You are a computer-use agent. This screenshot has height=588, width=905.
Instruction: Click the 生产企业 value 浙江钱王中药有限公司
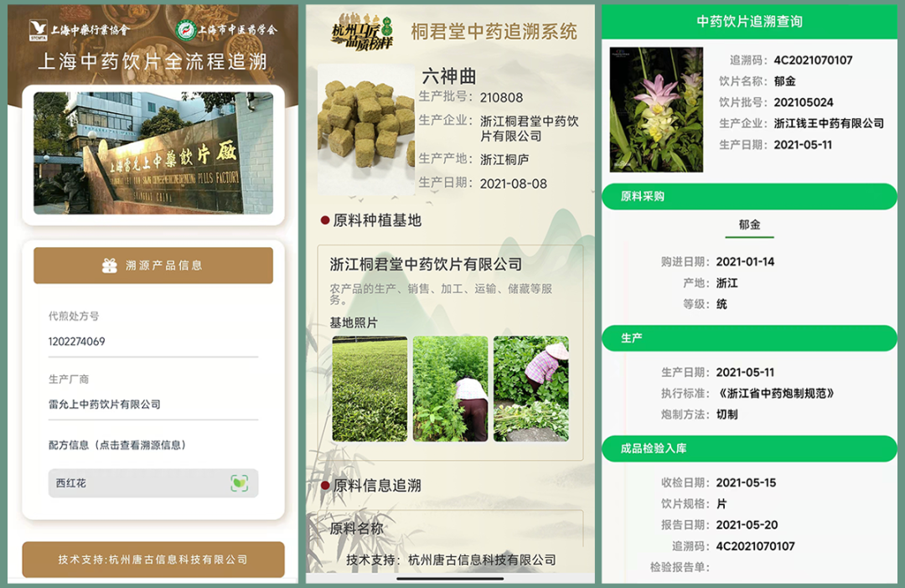point(829,123)
